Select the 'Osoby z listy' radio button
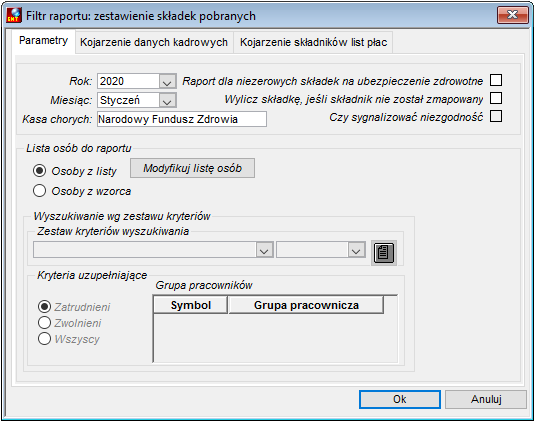534x422 pixels. click(40, 171)
